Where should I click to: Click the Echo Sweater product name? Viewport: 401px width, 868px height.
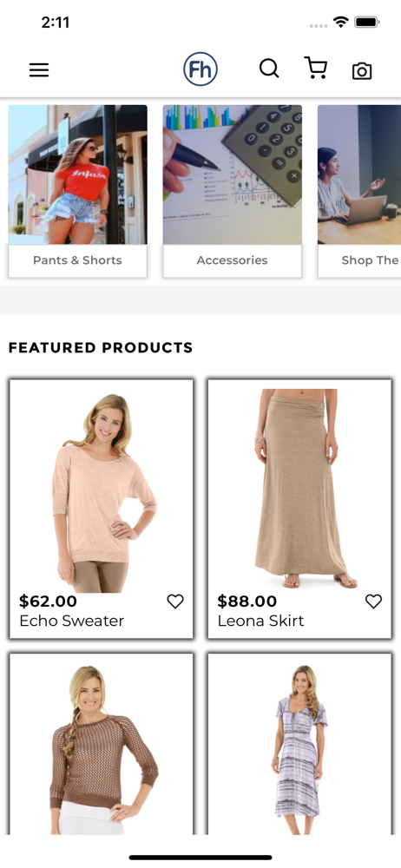[x=71, y=621]
